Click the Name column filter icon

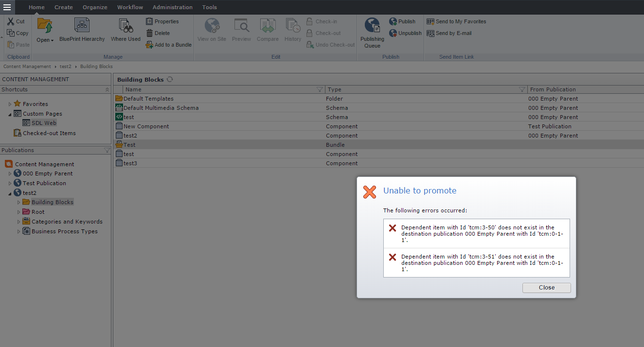(320, 89)
